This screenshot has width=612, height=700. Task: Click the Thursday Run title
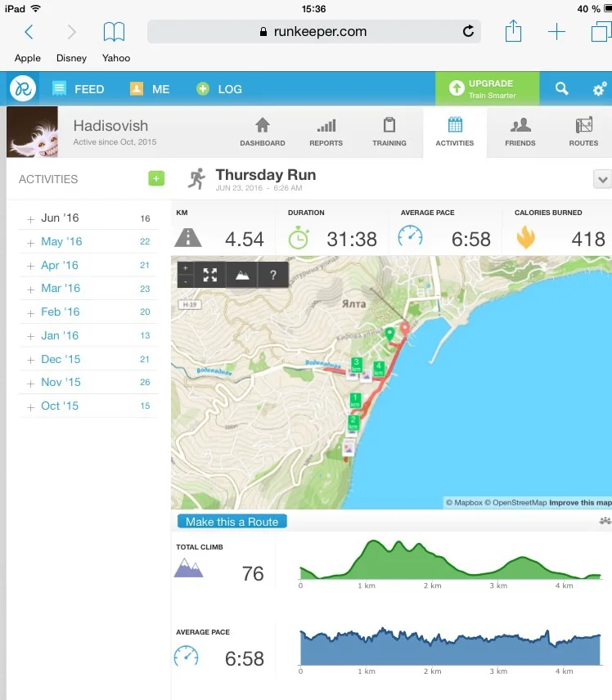[266, 174]
